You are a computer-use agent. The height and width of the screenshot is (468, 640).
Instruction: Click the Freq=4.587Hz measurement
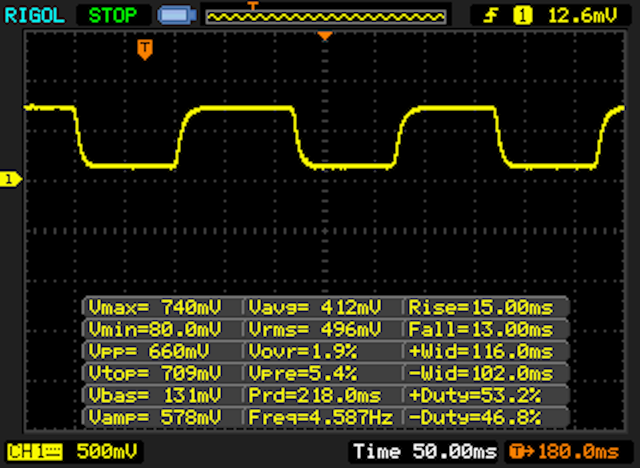click(321, 417)
